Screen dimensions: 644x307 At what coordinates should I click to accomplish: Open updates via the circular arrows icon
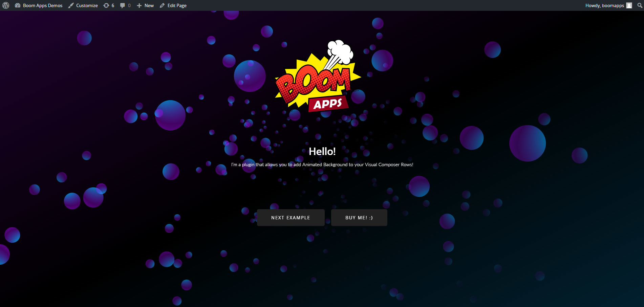(106, 5)
